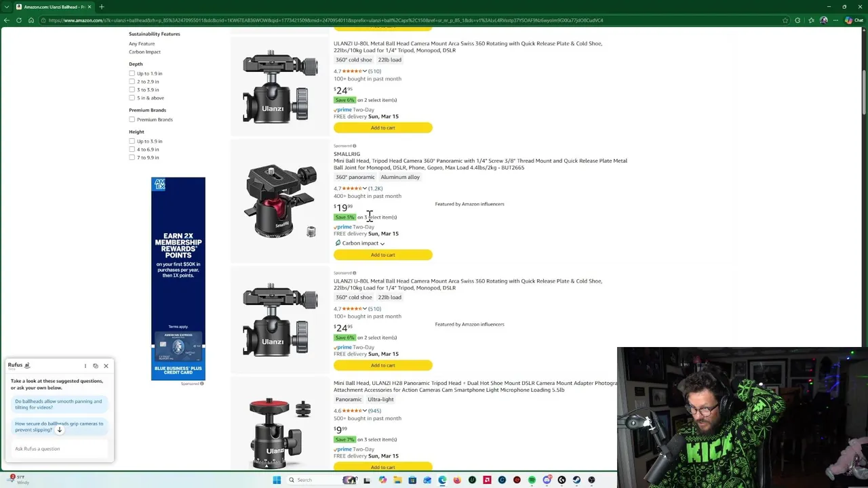Screen dimensions: 868x488
Task: Ask Rufus about smooth panning and tilting
Action: pyautogui.click(x=58, y=404)
